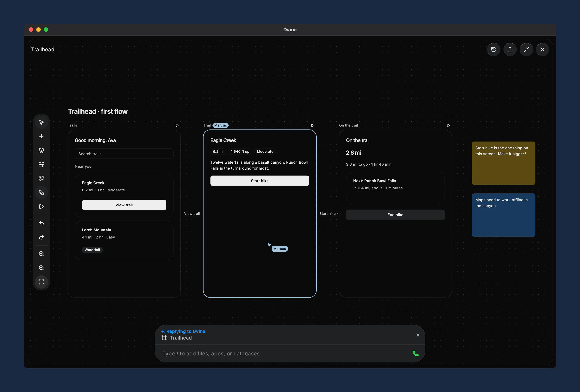
Task: Play the Trail frame labeled Marcus
Action: click(x=312, y=125)
